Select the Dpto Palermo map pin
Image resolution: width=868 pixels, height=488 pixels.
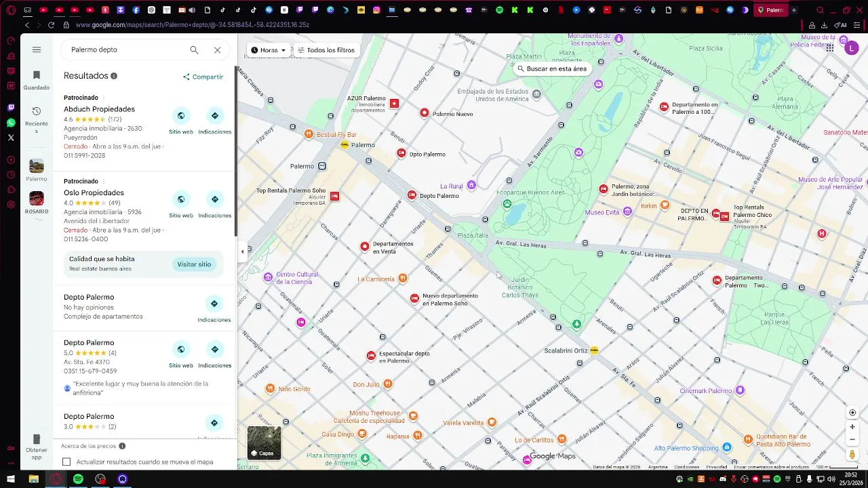[401, 154]
